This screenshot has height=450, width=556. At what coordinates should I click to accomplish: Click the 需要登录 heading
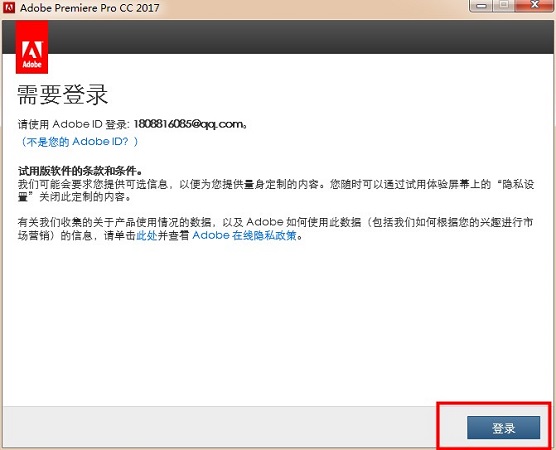[62, 95]
